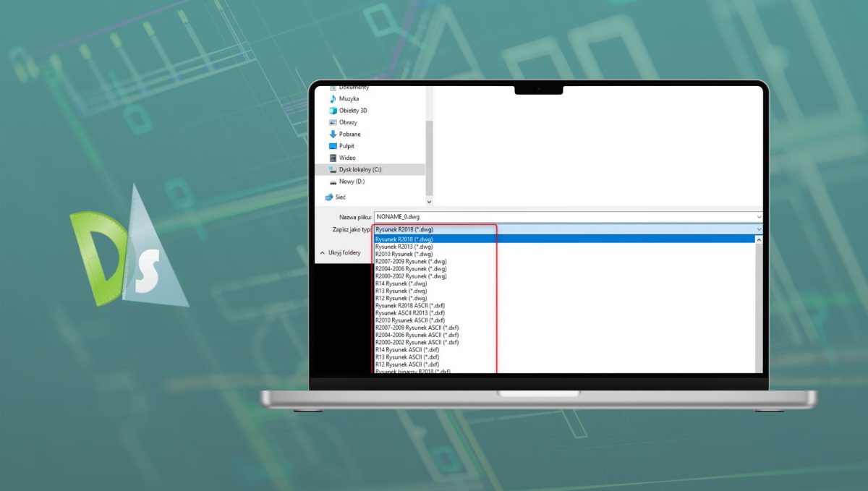Select R2007-2009 Rysunek ASCII (*.dxf)
Viewport: 868px width, 491px height.
417,328
